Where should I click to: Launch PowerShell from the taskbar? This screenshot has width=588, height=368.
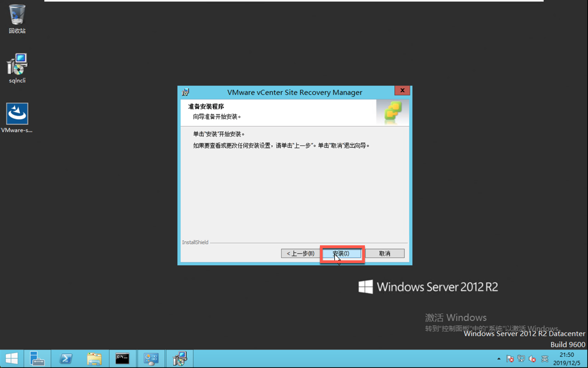click(66, 358)
